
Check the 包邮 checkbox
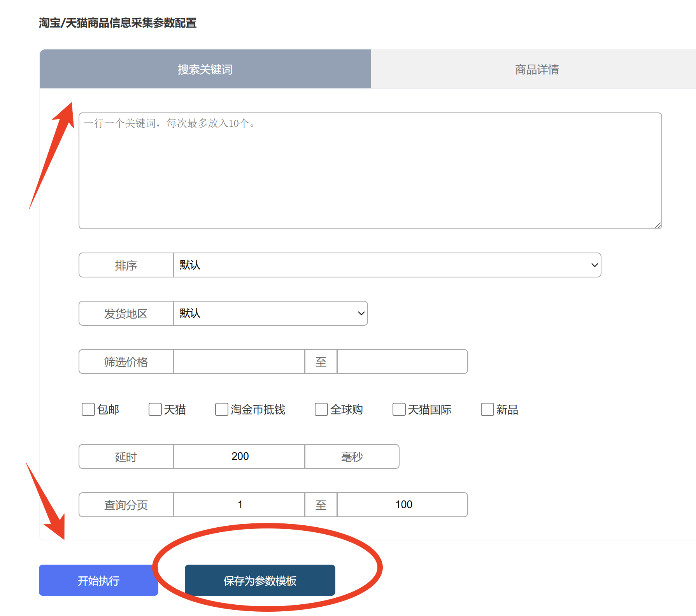pos(88,409)
